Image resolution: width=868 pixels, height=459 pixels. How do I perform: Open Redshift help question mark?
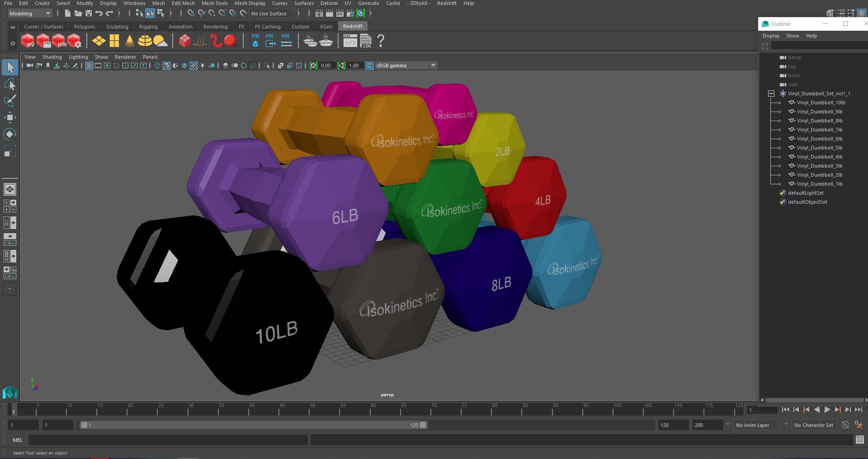click(381, 41)
